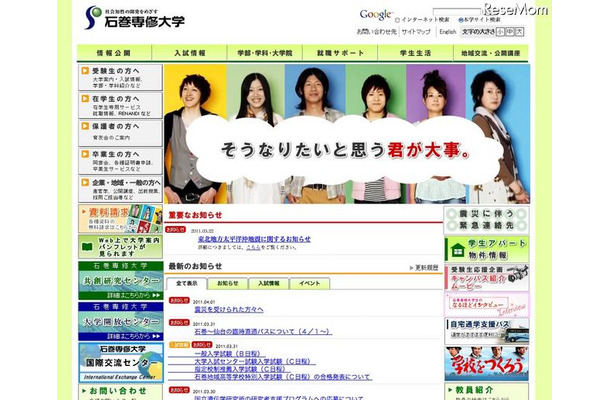Viewport: 610px width, 400px height.
Task: Open the 受験生の方へ heading
Action: click(x=116, y=71)
